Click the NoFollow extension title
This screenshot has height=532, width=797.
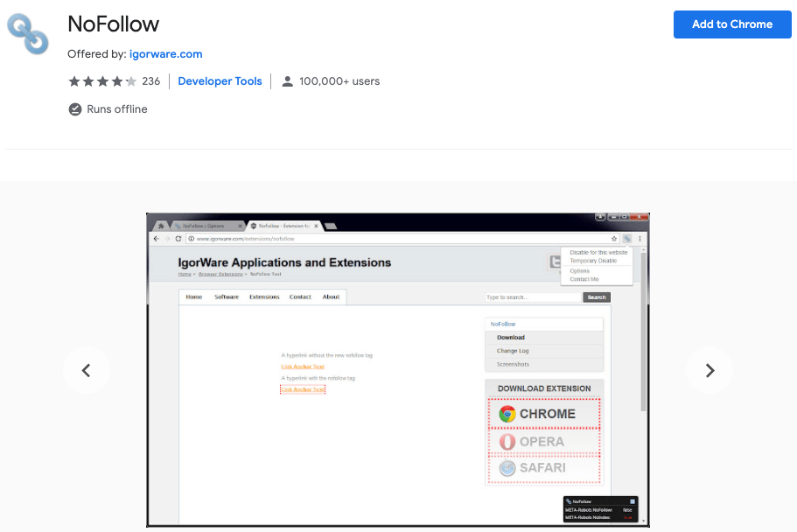(x=114, y=24)
